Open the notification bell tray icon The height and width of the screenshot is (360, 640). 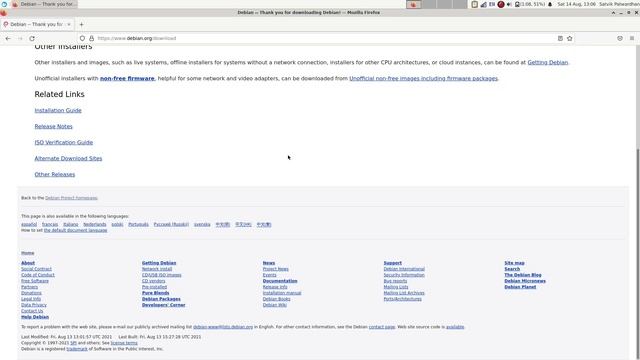tap(550, 4)
